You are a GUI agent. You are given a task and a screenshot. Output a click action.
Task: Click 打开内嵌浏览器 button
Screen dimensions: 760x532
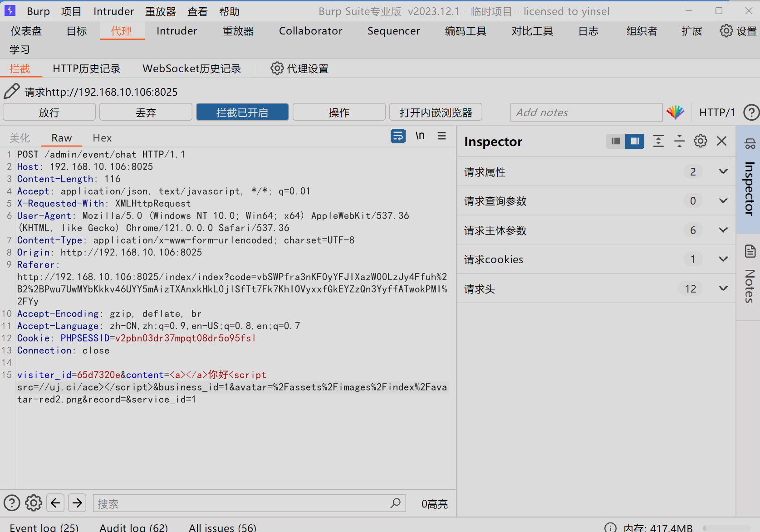436,112
